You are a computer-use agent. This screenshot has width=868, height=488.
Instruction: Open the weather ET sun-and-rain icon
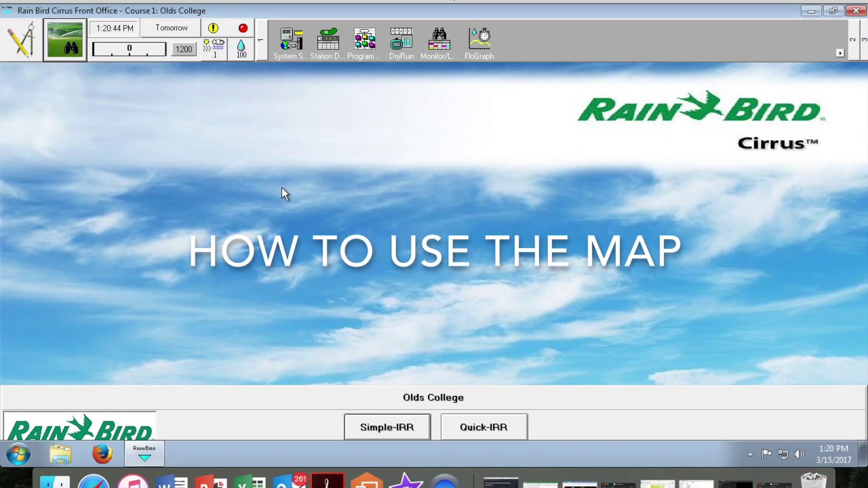pyautogui.click(x=214, y=48)
